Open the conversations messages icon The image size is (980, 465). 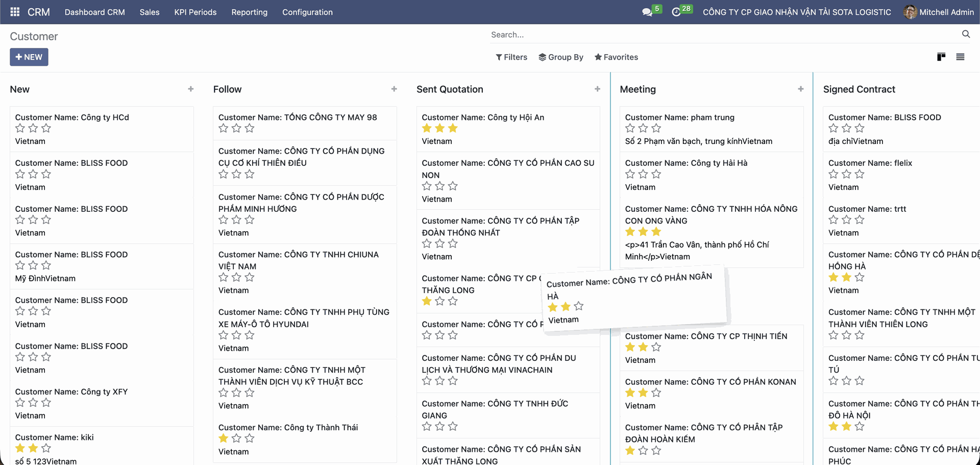(647, 12)
